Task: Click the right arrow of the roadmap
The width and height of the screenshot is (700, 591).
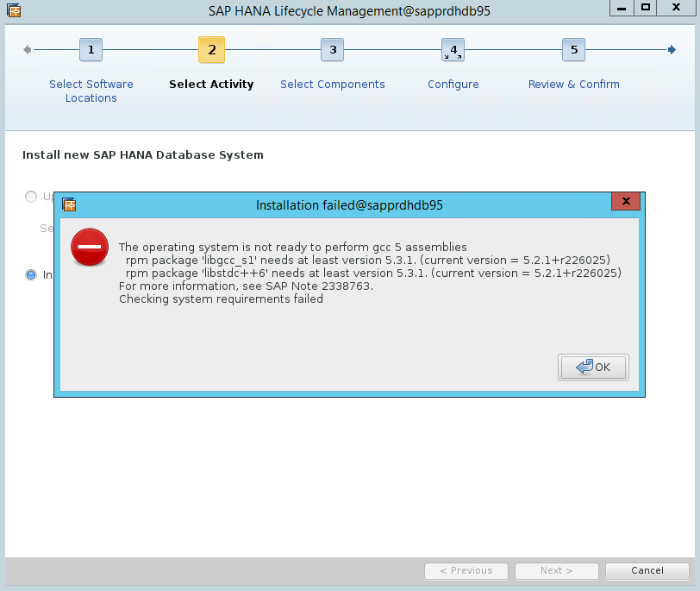Action: [672, 49]
